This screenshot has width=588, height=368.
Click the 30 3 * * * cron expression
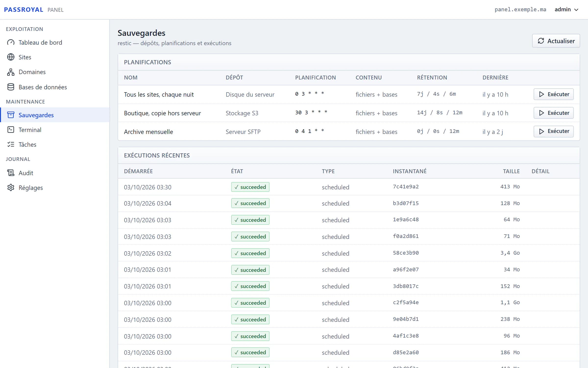click(x=311, y=113)
